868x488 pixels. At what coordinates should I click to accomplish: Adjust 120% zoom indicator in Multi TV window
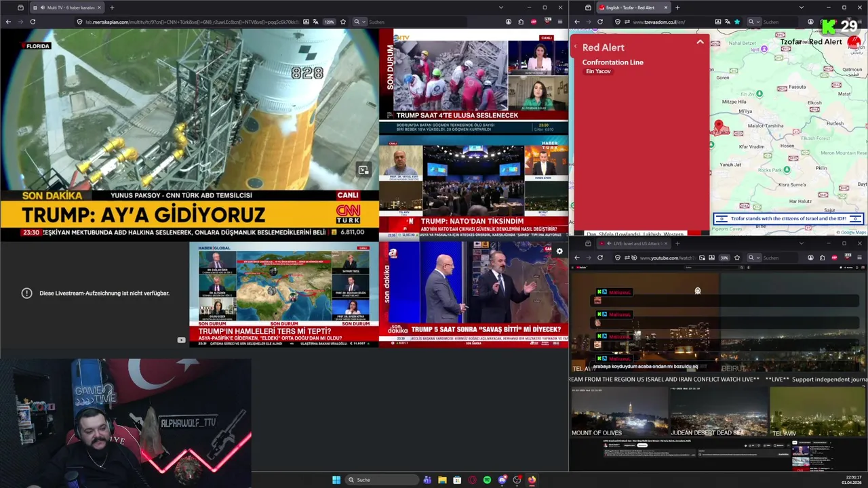coord(330,22)
